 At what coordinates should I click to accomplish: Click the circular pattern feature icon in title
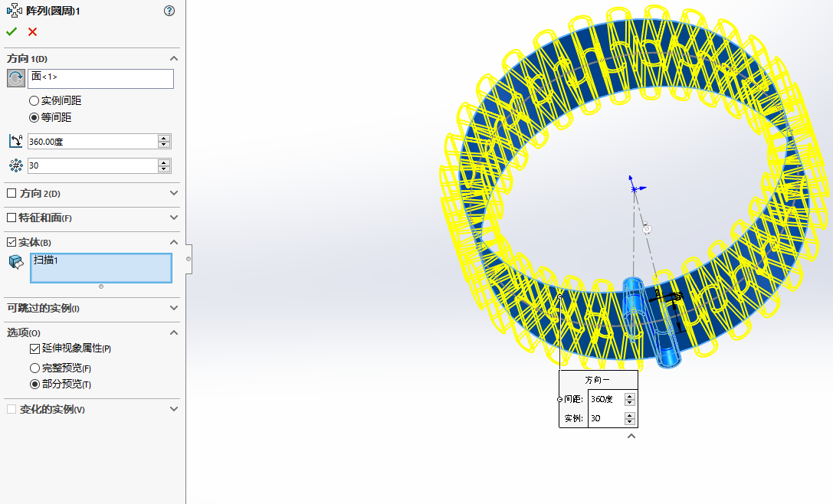point(15,11)
